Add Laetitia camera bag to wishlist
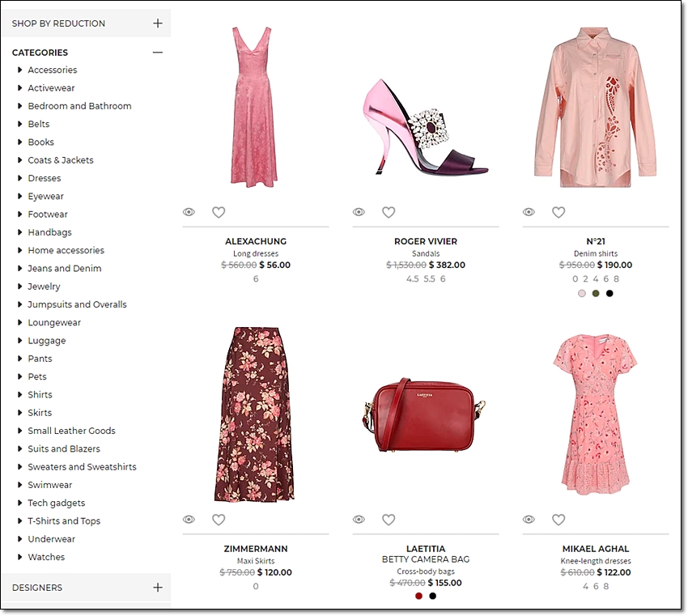 coord(389,520)
